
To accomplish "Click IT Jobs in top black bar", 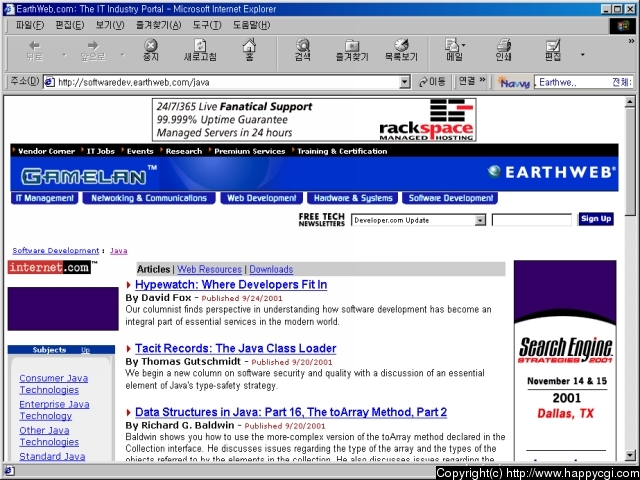I will point(100,151).
